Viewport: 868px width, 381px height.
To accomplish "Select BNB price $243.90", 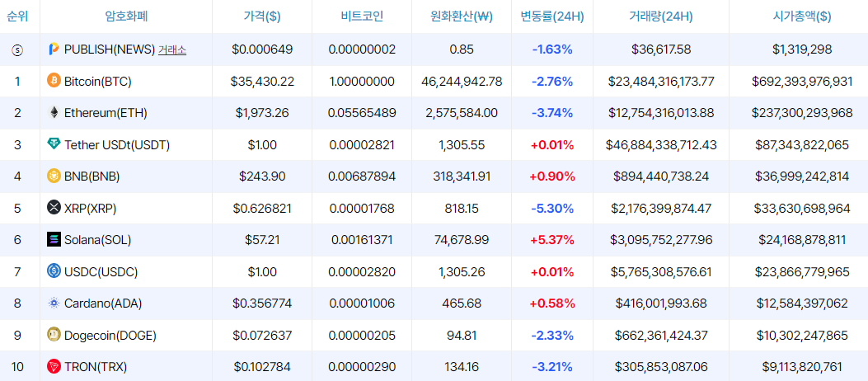I will coord(262,176).
